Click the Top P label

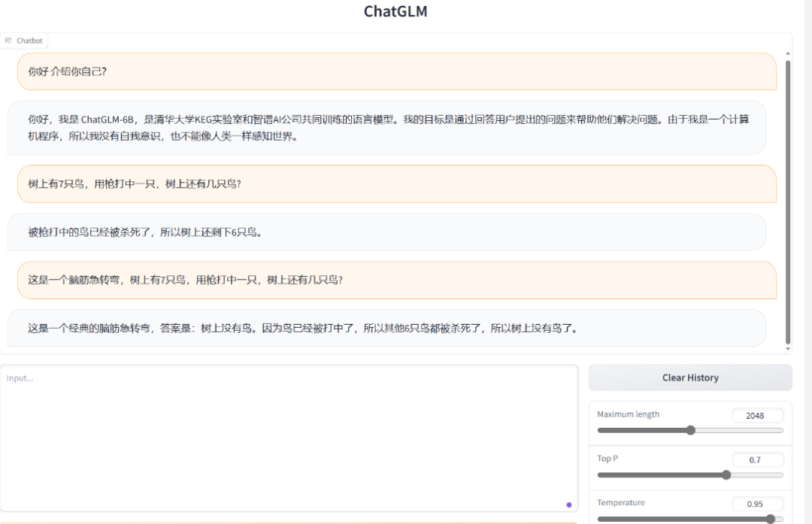point(607,459)
